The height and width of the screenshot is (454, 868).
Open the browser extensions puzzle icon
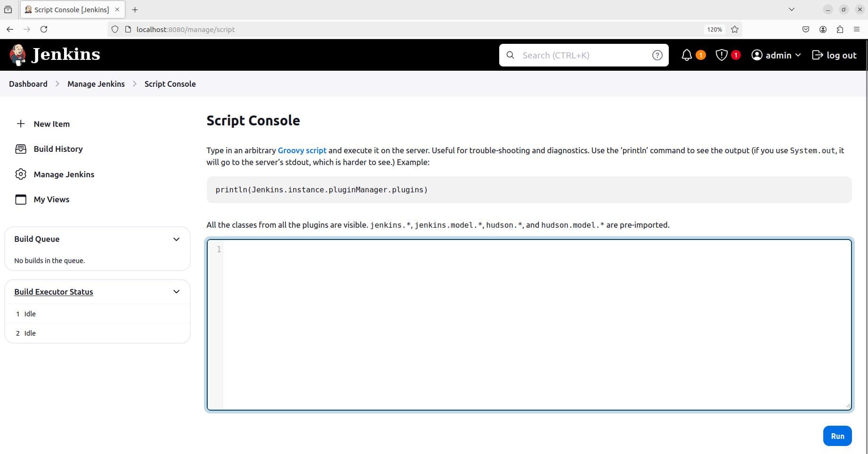click(840, 29)
